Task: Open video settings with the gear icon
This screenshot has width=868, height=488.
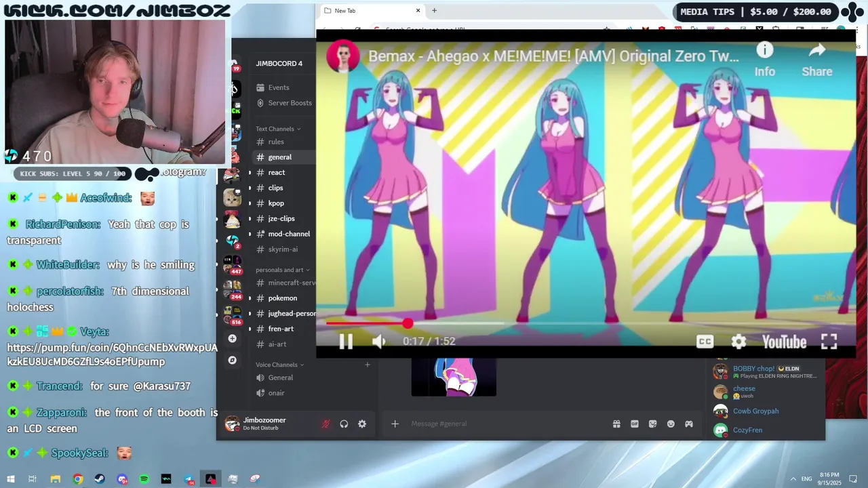Action: pyautogui.click(x=738, y=342)
